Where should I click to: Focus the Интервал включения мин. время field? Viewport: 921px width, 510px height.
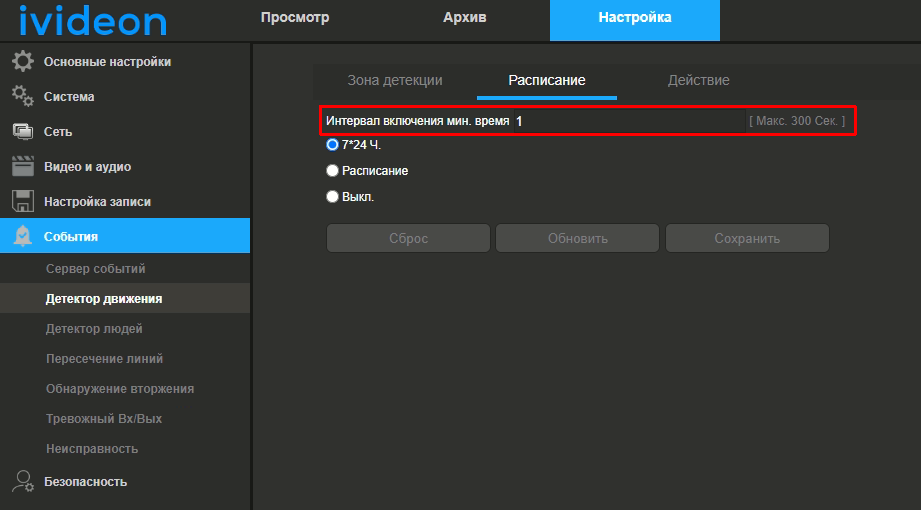point(630,121)
